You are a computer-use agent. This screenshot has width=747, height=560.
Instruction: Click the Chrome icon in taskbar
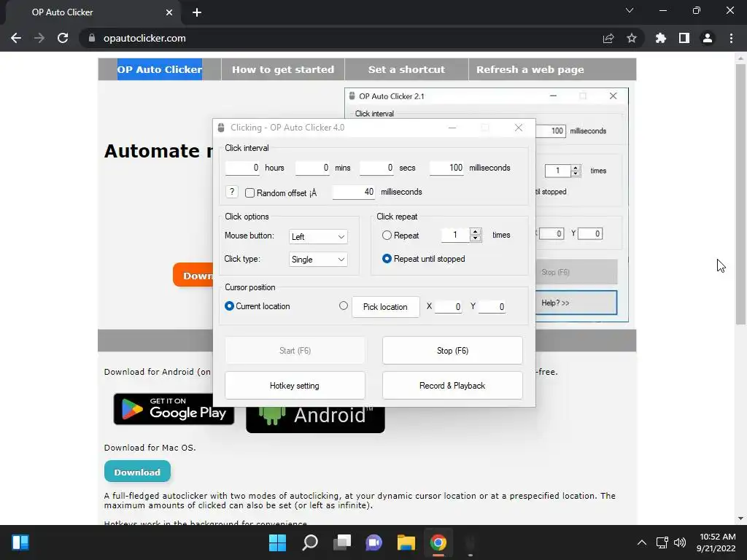pyautogui.click(x=438, y=542)
